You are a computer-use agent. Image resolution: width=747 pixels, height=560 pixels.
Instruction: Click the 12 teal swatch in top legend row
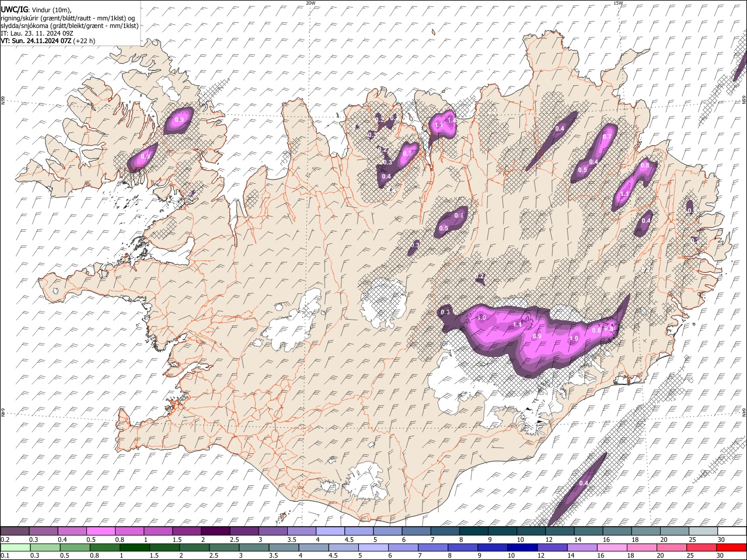[559, 531]
